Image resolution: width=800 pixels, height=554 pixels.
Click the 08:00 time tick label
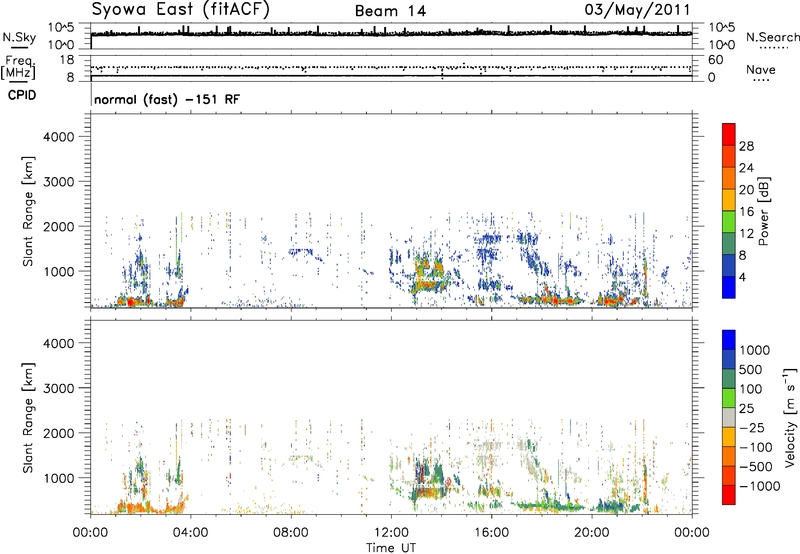point(291,533)
